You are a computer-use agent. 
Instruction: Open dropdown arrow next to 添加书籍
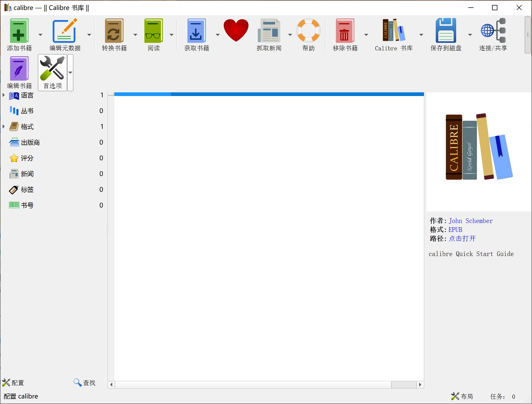tap(40, 35)
